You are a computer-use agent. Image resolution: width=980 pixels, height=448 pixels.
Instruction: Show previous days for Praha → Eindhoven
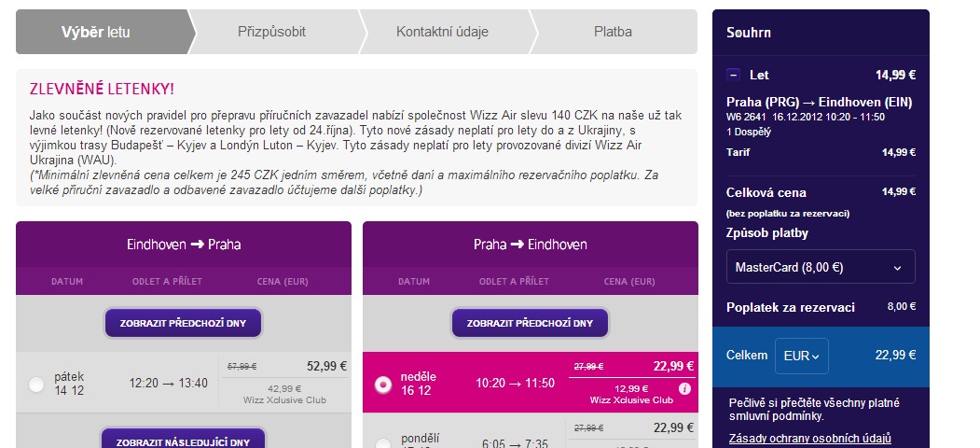click(530, 323)
